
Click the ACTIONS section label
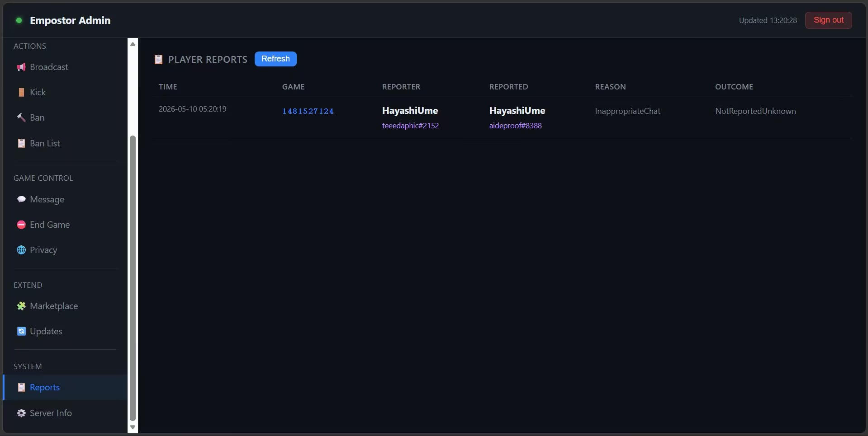(30, 46)
